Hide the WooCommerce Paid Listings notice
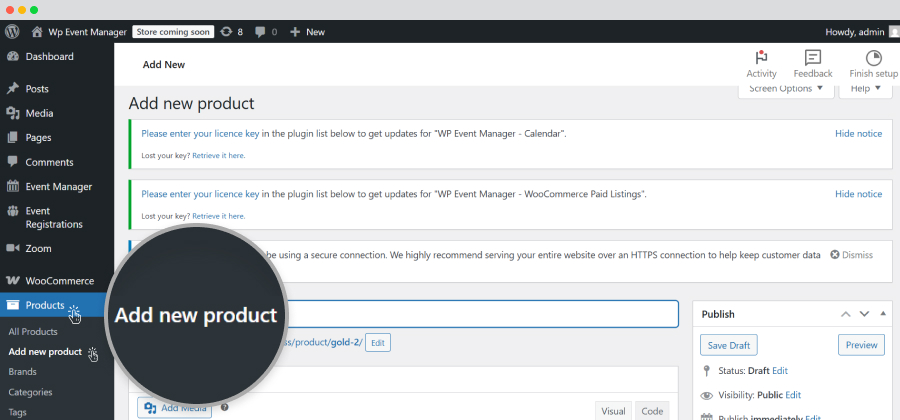The image size is (900, 420). tap(858, 194)
